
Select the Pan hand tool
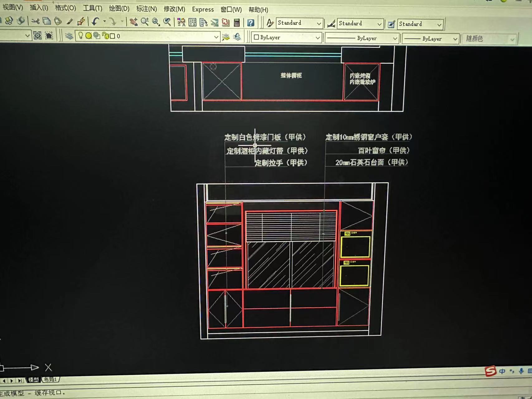pos(133,22)
